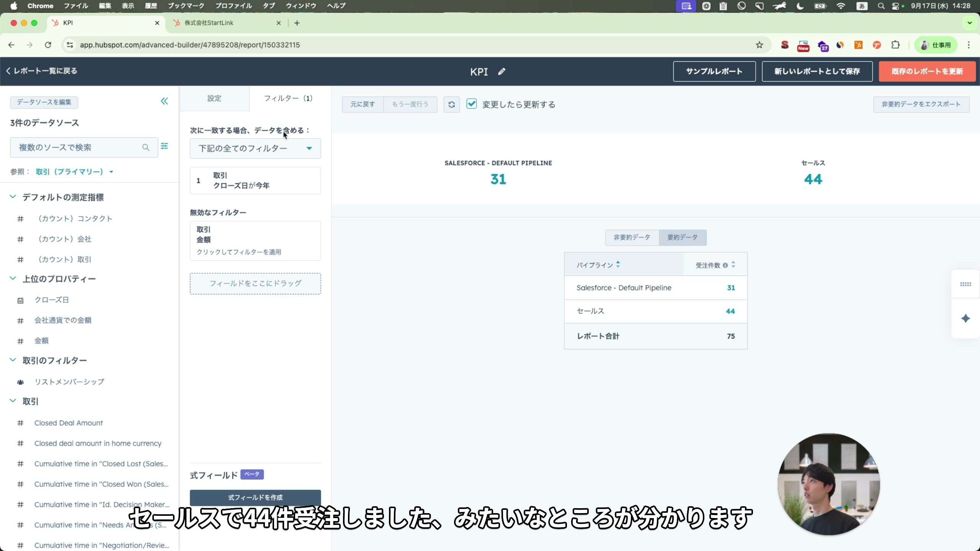980x551 pixels.
Task: Collapse the デフォルトの測定指標 section
Action: pos(13,197)
